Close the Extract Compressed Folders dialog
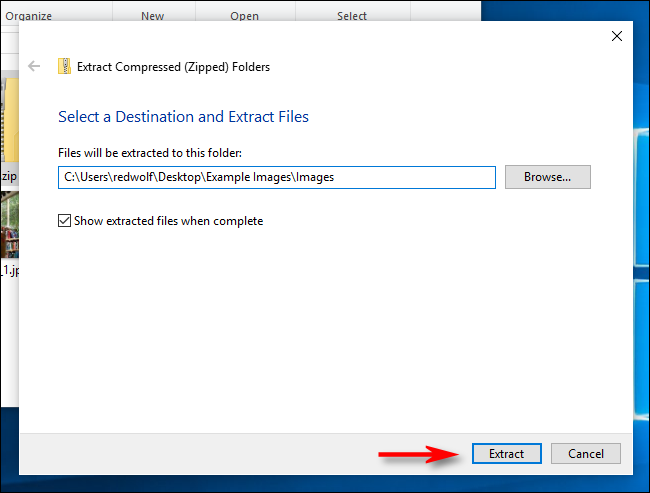The image size is (650, 493). (x=614, y=37)
